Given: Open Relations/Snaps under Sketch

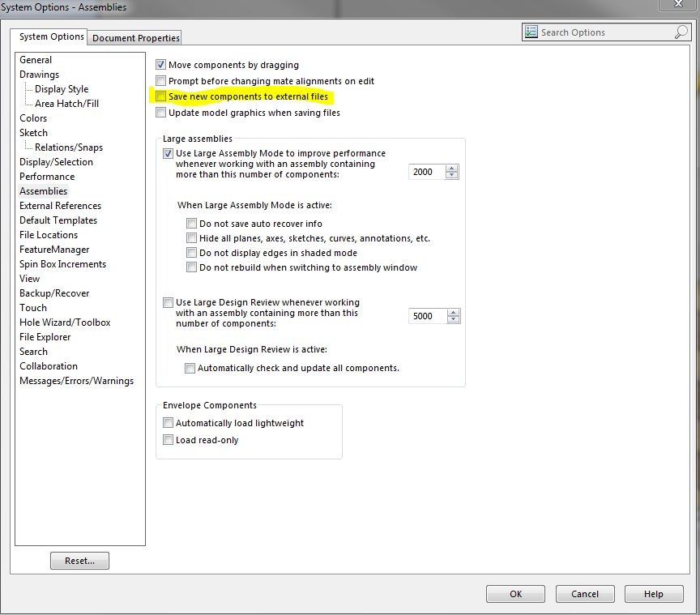Looking at the screenshot, I should point(69,147).
